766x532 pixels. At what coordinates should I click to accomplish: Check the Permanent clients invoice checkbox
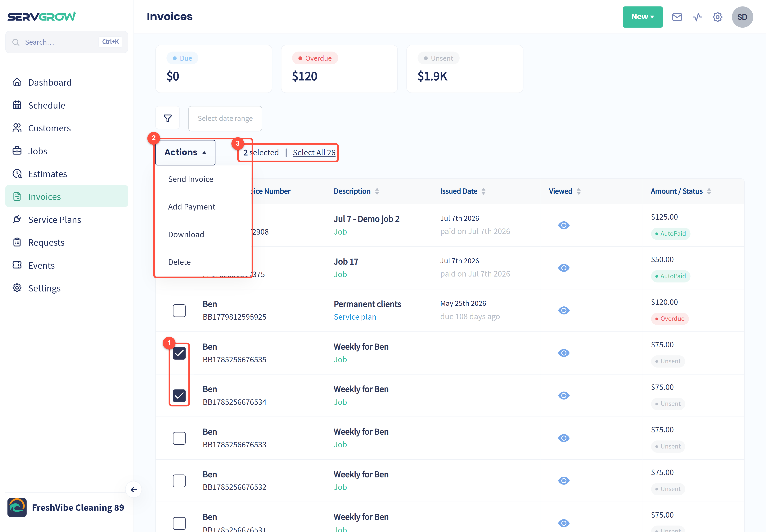[x=179, y=311]
